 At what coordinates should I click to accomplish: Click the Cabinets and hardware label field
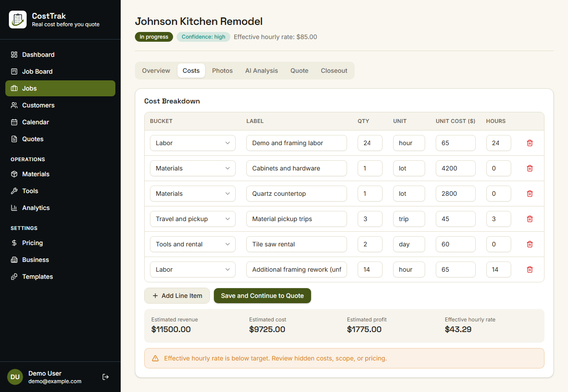[x=296, y=168]
